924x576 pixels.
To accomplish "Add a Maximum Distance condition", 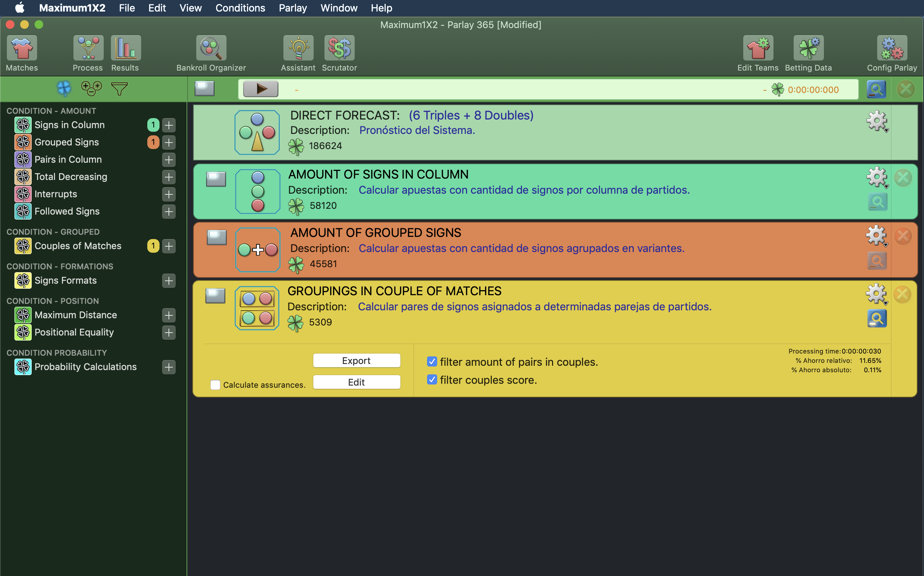I will 169,315.
